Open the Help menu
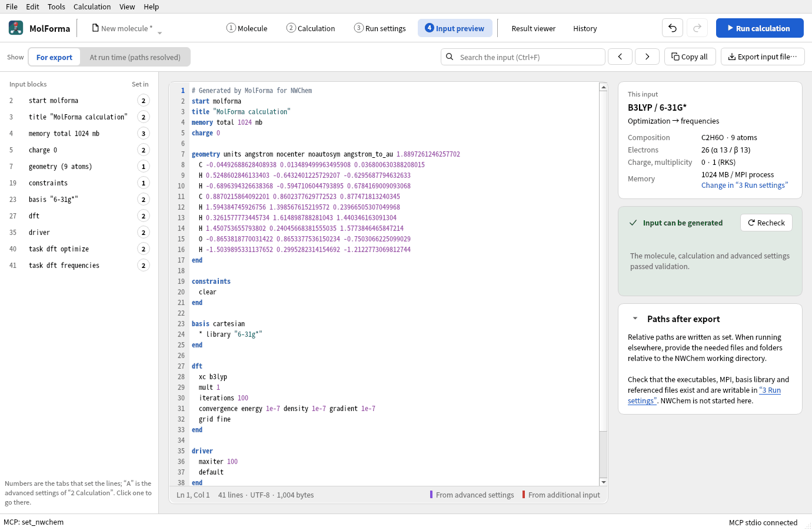 (151, 6)
